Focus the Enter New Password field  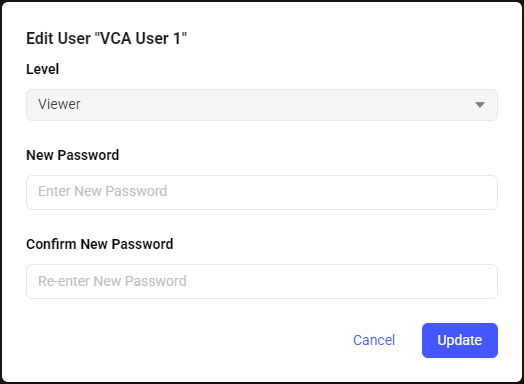pyautogui.click(x=262, y=193)
